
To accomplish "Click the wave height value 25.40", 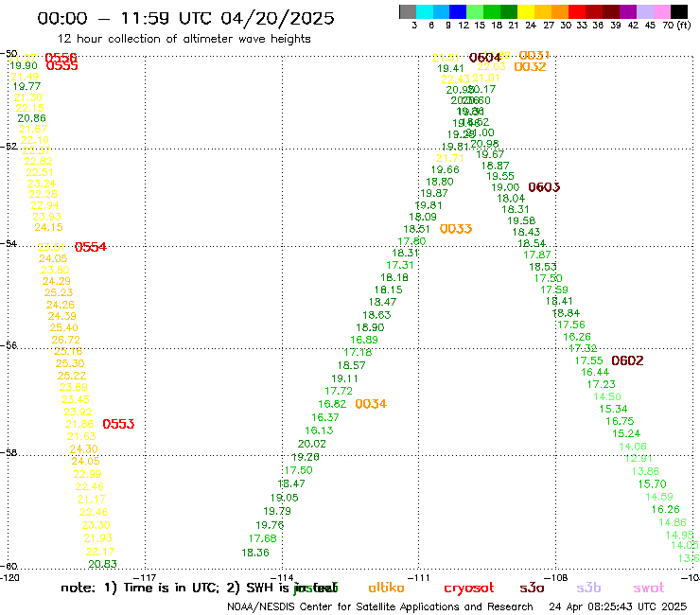I will (x=63, y=327).
